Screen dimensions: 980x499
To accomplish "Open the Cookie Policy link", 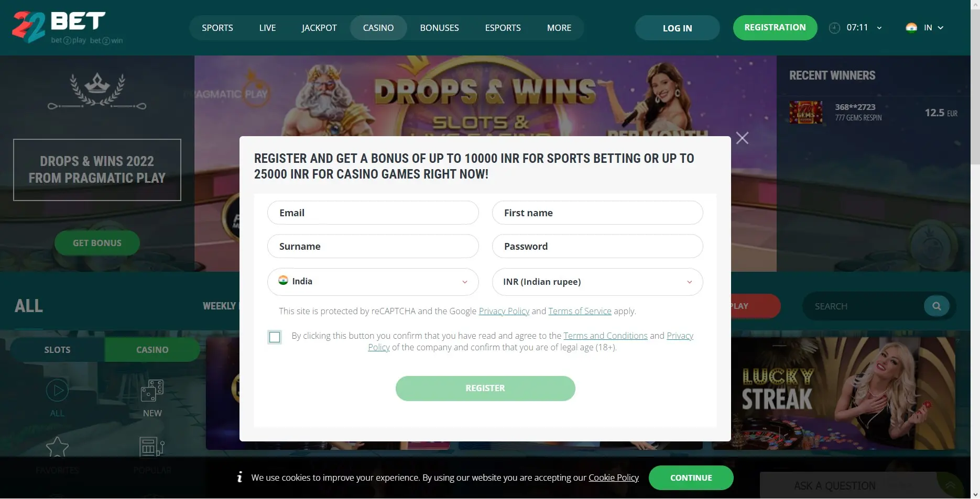I will coord(614,478).
